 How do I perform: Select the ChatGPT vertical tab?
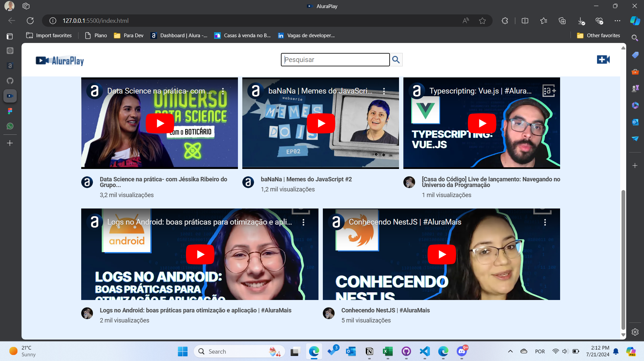10,51
